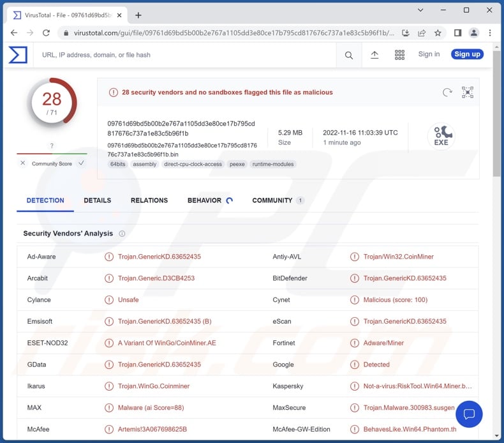Select the VirusTotal browser tab
The image size is (504, 443).
point(68,15)
